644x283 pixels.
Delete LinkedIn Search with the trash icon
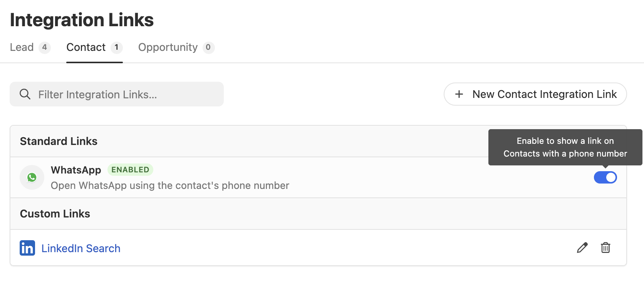[605, 248]
